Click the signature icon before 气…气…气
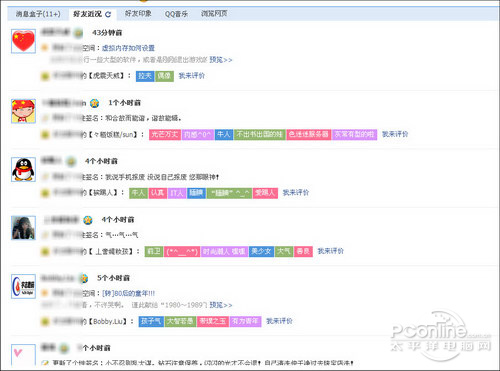The image size is (500, 371). (x=45, y=235)
